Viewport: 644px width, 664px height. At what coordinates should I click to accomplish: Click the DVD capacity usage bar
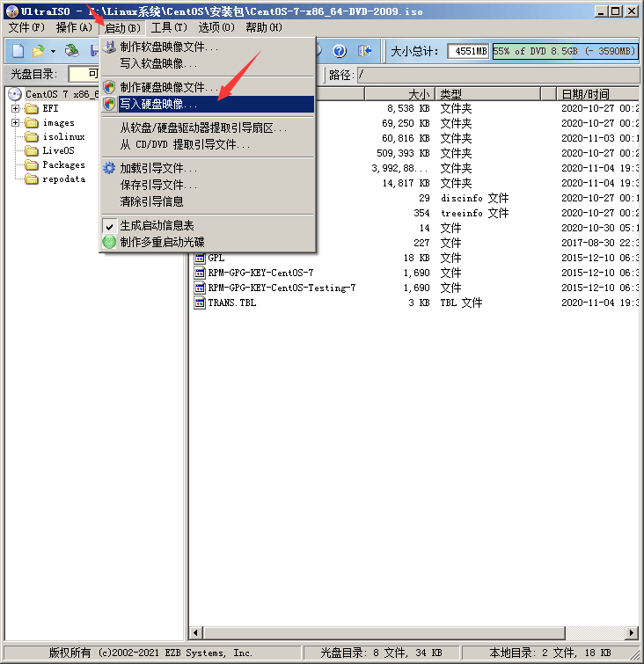click(565, 51)
